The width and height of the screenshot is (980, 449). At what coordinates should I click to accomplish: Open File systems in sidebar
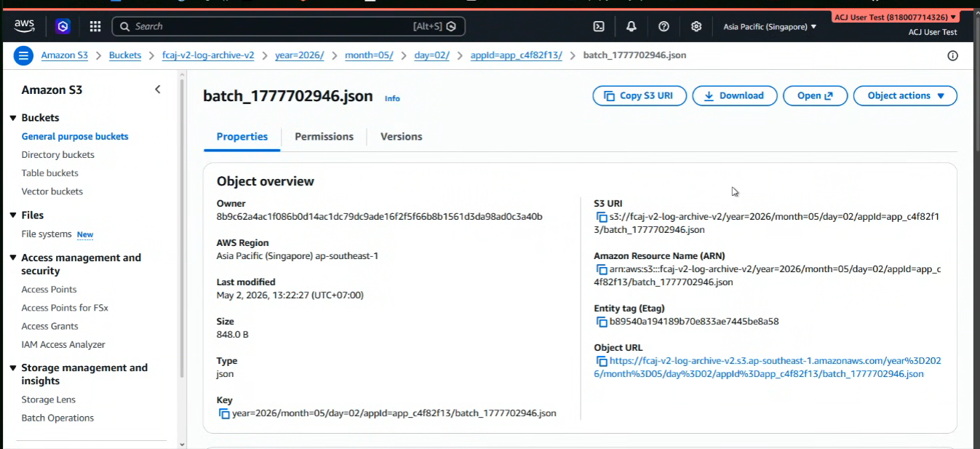47,234
